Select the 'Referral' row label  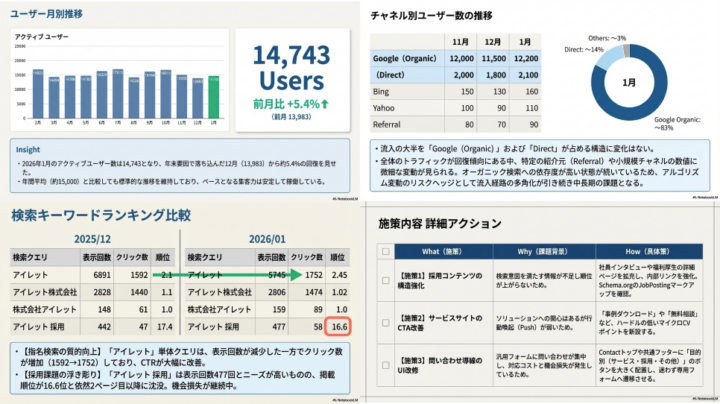click(387, 124)
